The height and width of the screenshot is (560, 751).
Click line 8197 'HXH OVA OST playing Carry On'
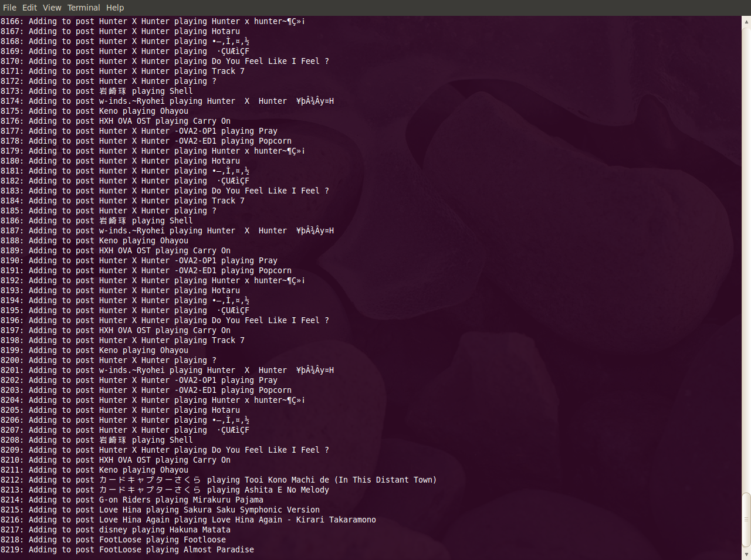165,331
